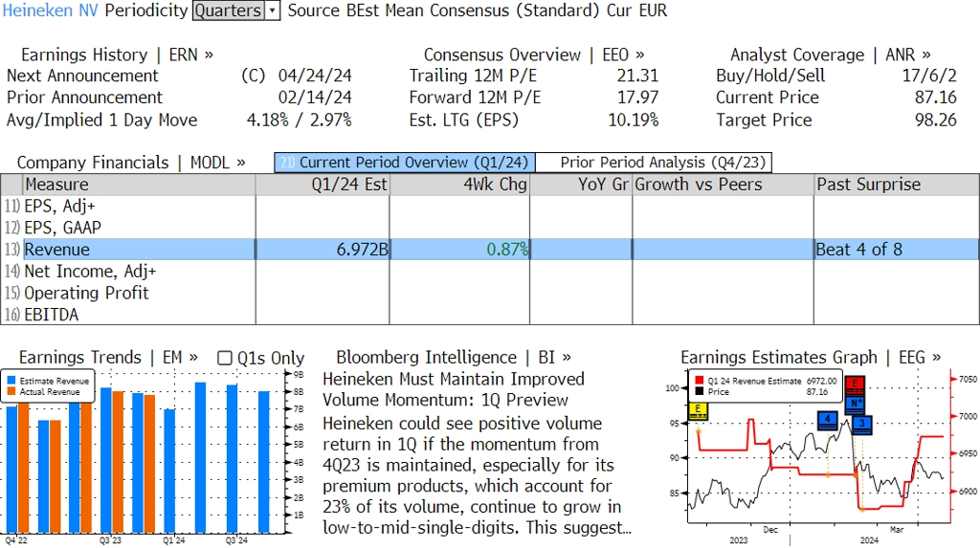This screenshot has height=548, width=980.
Task: Open Consensus Overview EEO page
Action: [x=534, y=55]
